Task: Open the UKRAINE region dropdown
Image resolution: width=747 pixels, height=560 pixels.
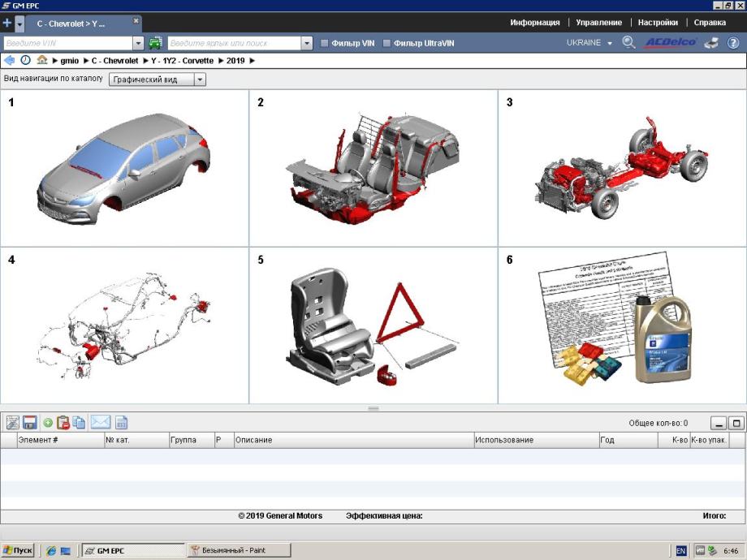Action: click(589, 43)
